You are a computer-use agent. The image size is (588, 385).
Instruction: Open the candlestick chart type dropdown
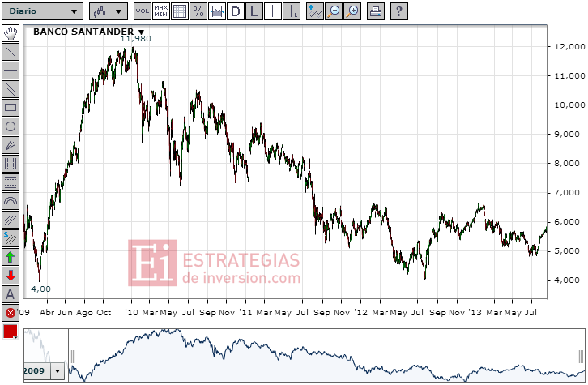pyautogui.click(x=109, y=11)
